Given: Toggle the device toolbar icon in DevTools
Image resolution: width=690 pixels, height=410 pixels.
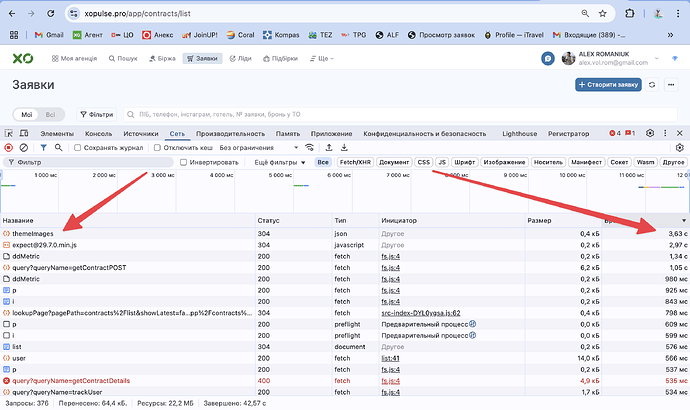Looking at the screenshot, I should (x=24, y=133).
